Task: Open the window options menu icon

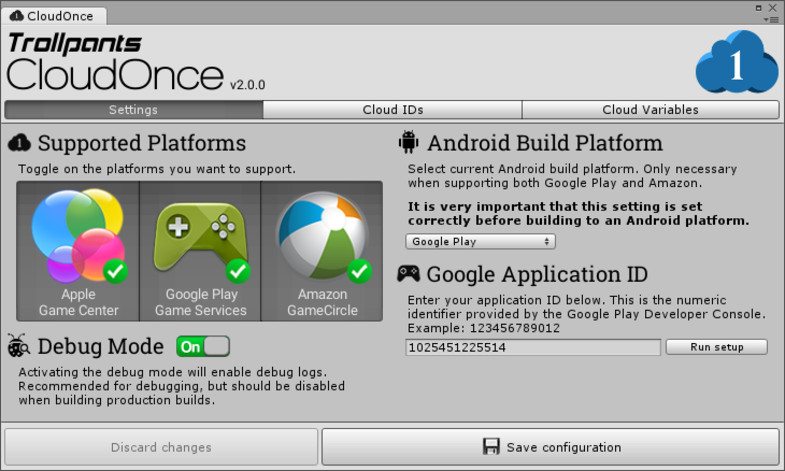Action: (x=771, y=20)
